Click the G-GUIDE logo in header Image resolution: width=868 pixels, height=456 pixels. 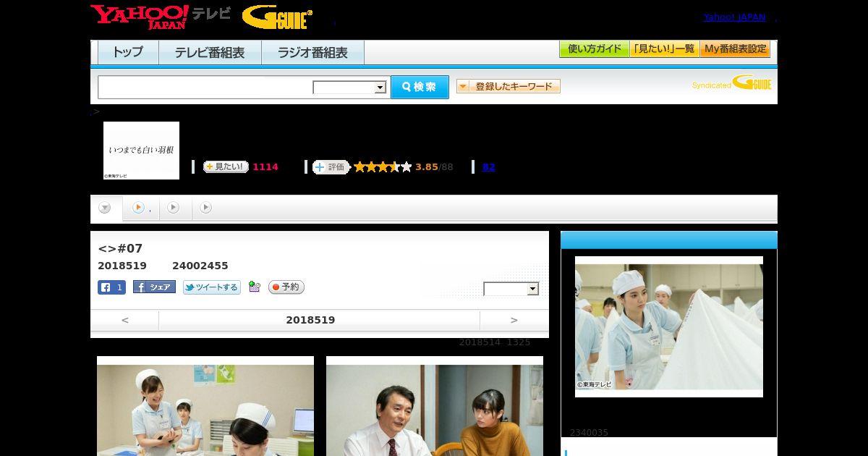point(277,17)
